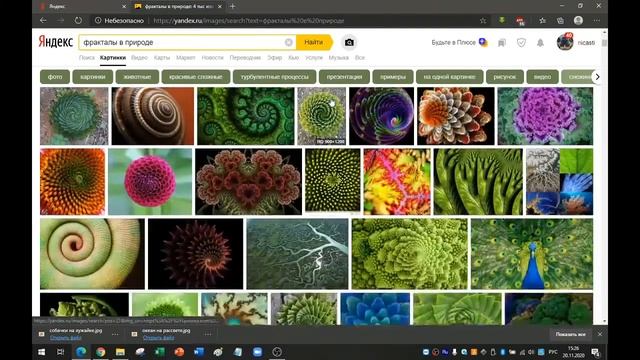Click the РУС keyboard language indicator
Viewport: 640px width, 360px height.
pos(553,352)
